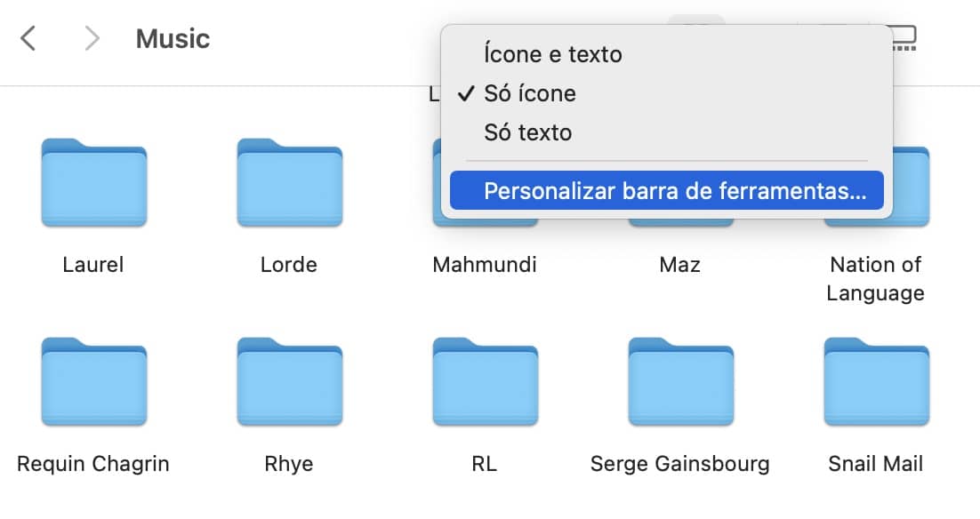Click the Maz folder name
Screen dimensions: 980x519
click(x=680, y=265)
